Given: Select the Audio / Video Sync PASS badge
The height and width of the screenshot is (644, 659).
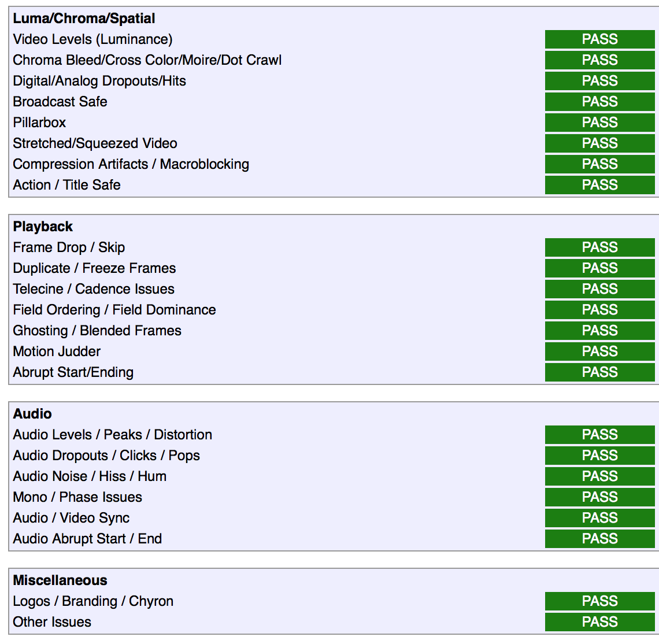Looking at the screenshot, I should [599, 518].
